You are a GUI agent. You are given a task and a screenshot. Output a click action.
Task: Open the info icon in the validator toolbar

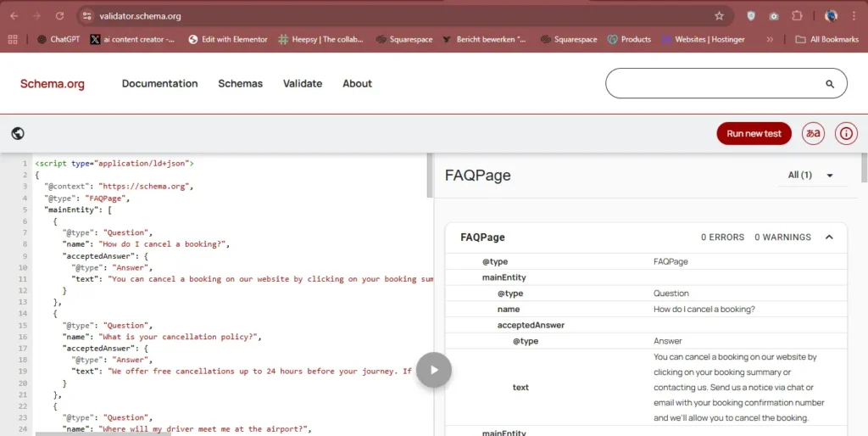pyautogui.click(x=846, y=133)
